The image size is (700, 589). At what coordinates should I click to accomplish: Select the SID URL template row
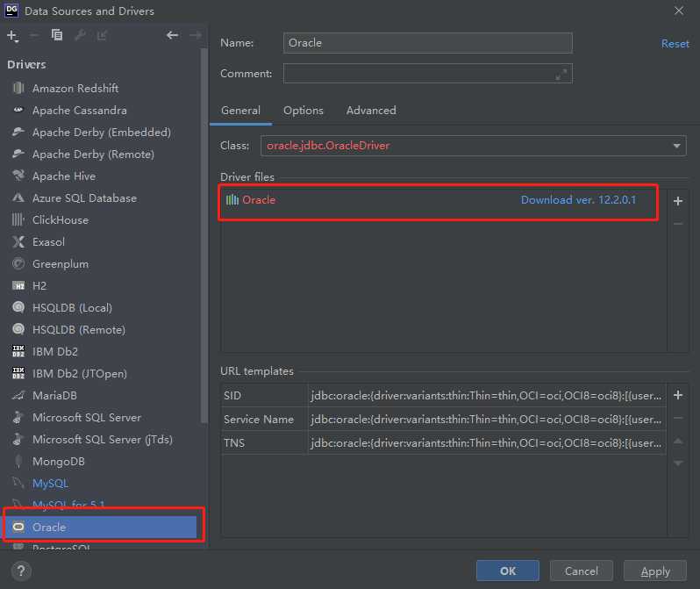click(x=444, y=395)
